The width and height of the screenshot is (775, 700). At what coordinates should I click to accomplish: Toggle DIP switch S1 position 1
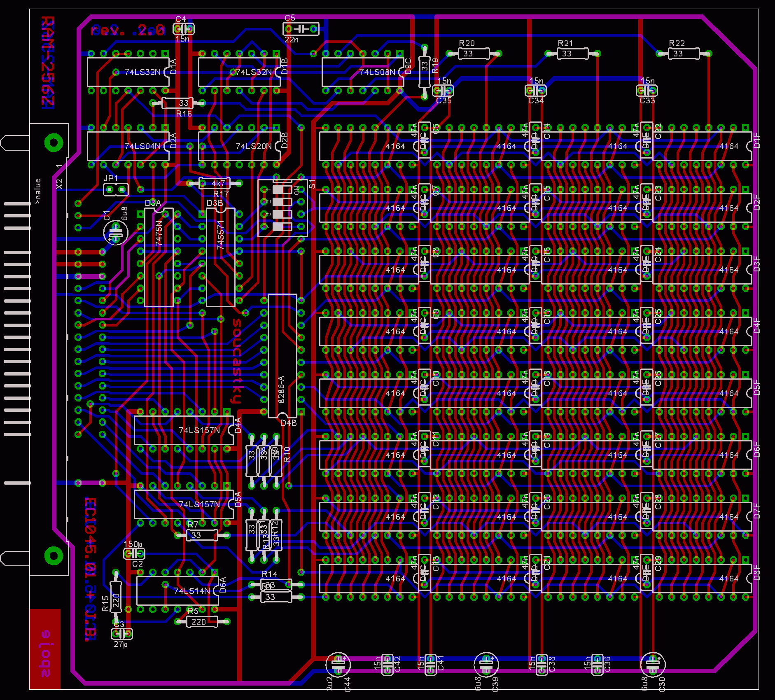pos(282,190)
